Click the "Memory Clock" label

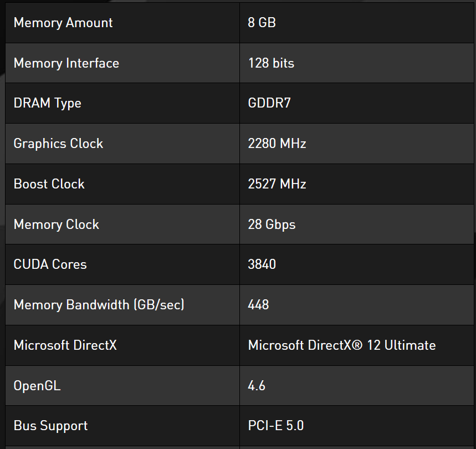pos(56,225)
